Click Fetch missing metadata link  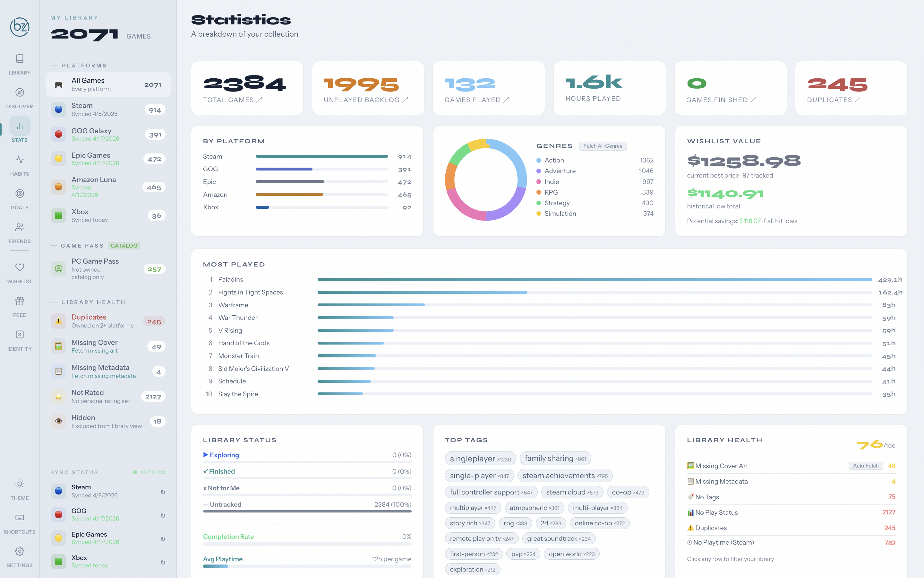click(x=104, y=376)
